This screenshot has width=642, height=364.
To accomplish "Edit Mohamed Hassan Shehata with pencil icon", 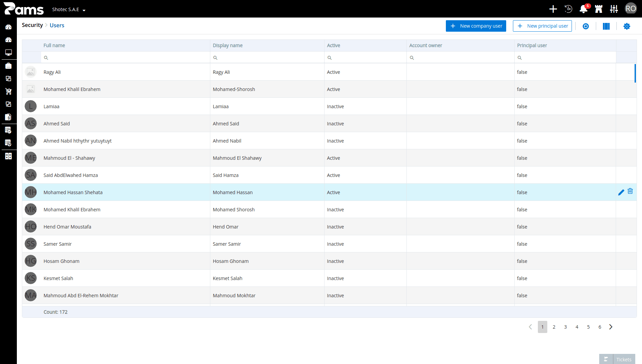I will click(621, 192).
